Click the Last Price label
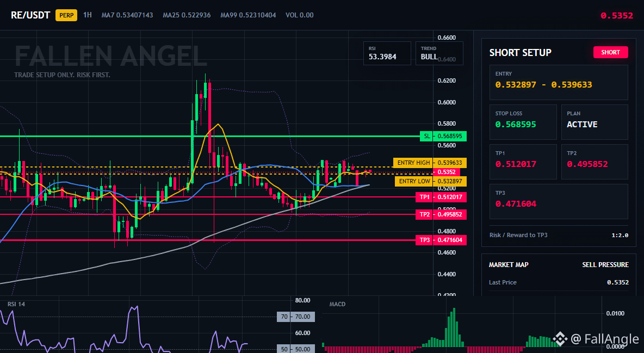This screenshot has width=644, height=353. tap(503, 282)
